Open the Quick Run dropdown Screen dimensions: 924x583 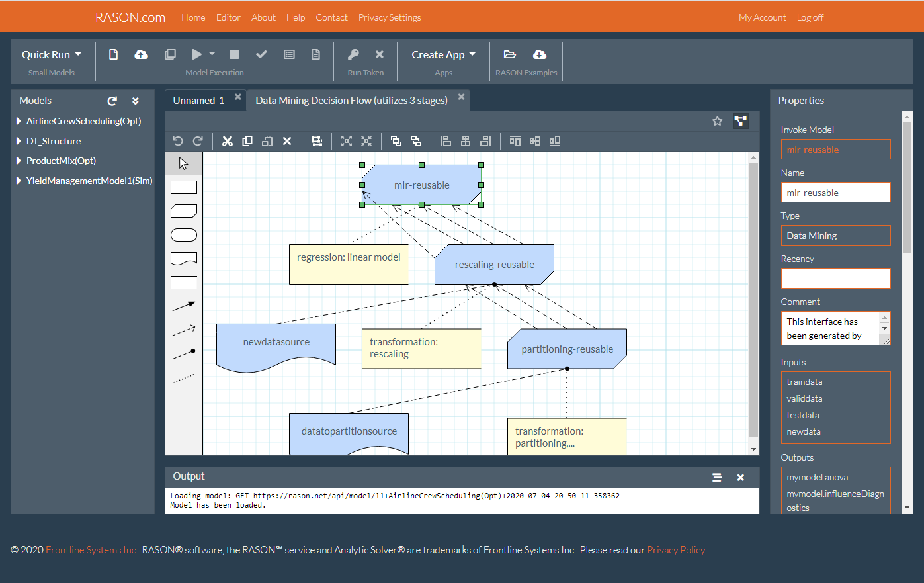[x=52, y=54]
